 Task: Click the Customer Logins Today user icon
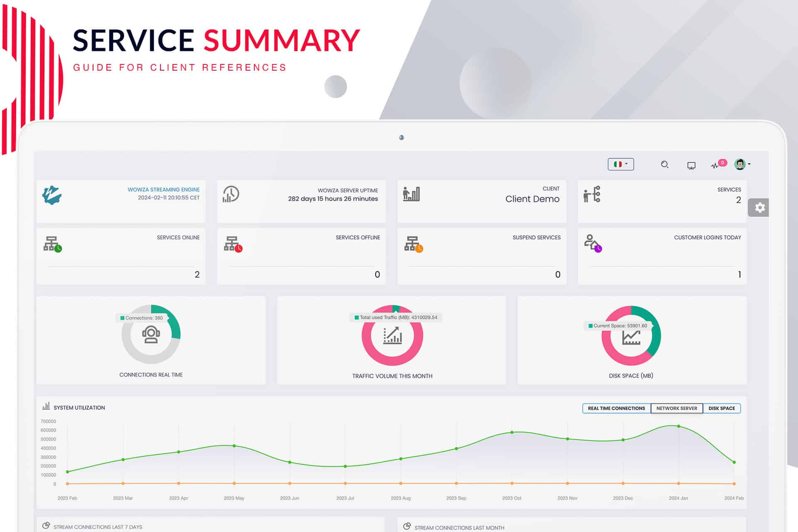593,243
